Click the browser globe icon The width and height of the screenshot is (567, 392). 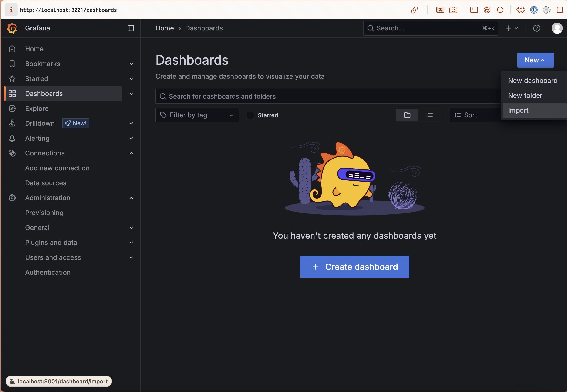[487, 10]
